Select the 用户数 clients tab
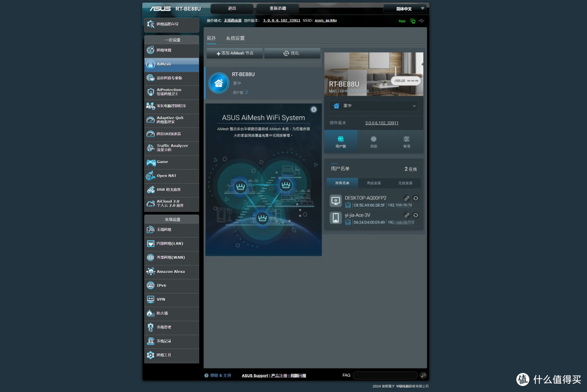Screen dimensions: 587x392 (341, 141)
